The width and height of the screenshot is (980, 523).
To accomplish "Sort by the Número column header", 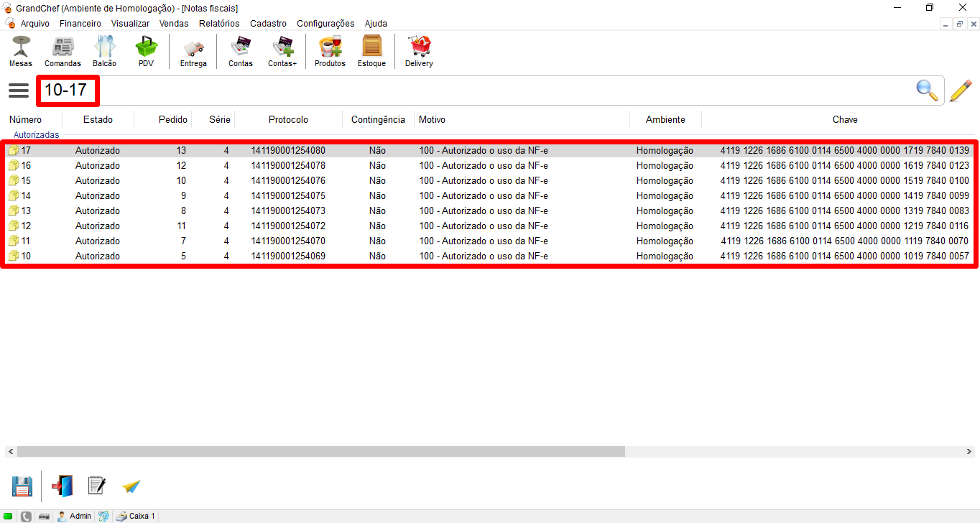I will tap(26, 119).
